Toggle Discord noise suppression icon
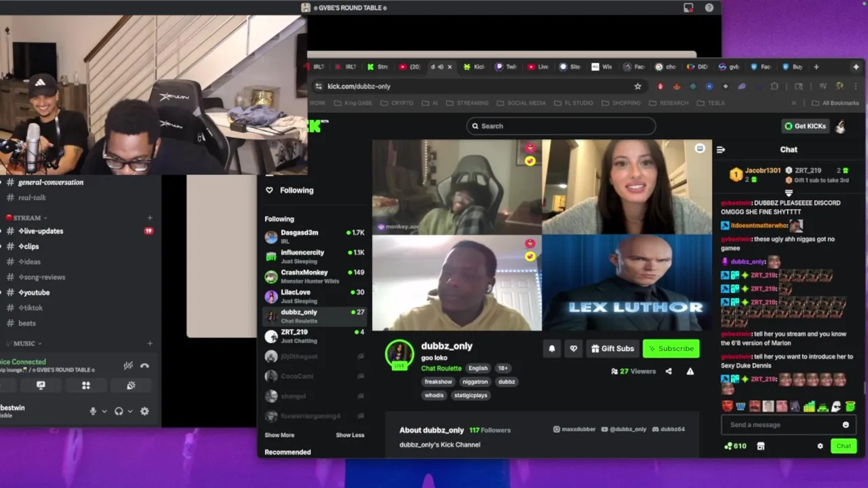This screenshot has width=868, height=488. coord(127,365)
